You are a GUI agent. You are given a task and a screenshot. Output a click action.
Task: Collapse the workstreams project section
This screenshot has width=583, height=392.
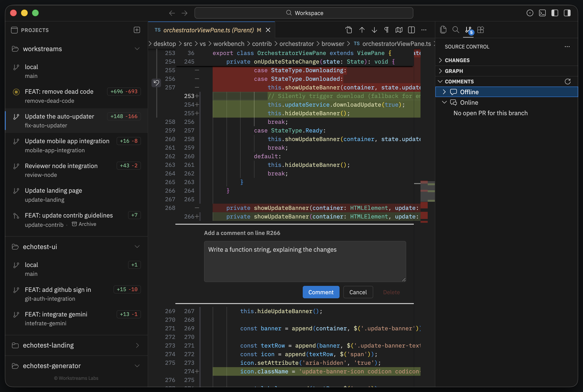[x=137, y=49]
